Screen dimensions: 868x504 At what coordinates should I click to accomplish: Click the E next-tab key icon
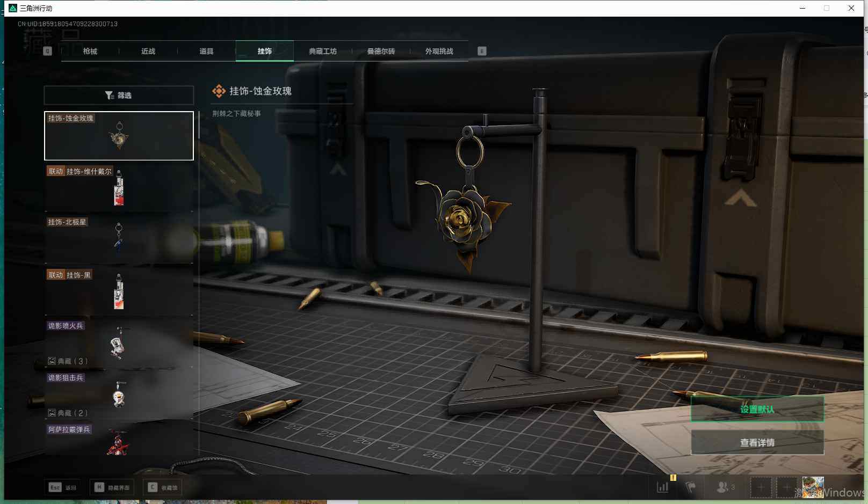point(482,51)
